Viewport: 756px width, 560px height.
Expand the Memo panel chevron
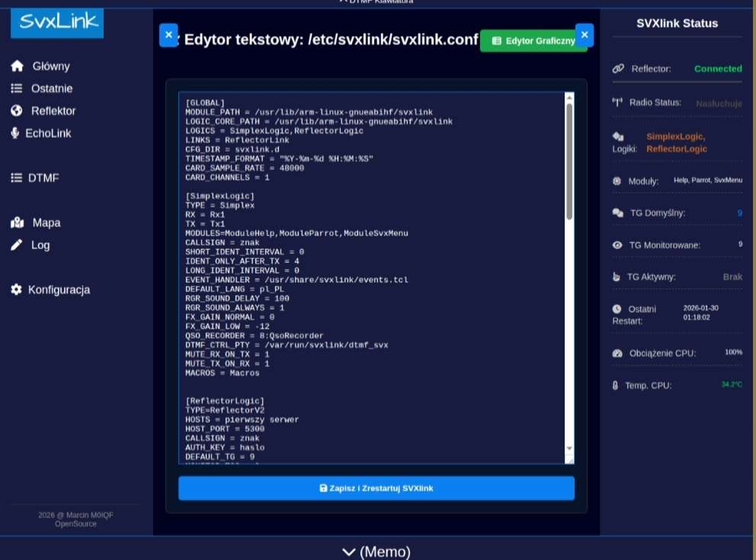coord(349,552)
